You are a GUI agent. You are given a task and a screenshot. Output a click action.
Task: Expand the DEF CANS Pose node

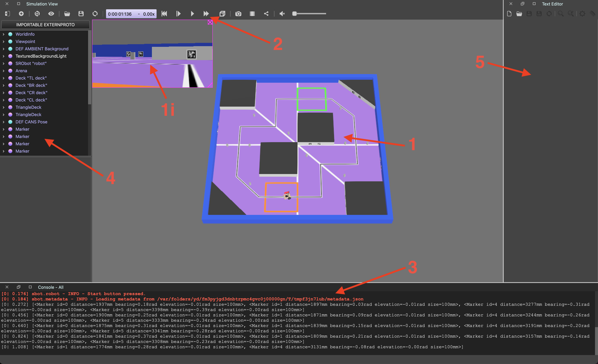pos(4,122)
